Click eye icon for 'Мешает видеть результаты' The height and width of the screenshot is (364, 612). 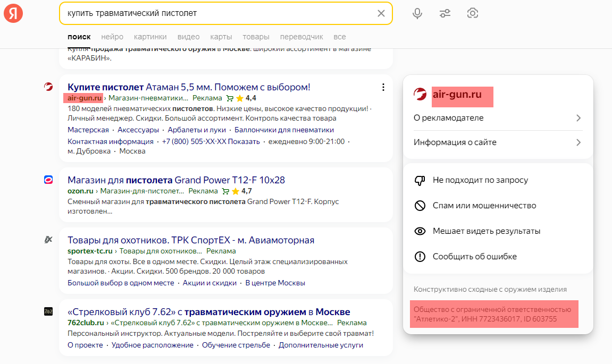pos(420,231)
